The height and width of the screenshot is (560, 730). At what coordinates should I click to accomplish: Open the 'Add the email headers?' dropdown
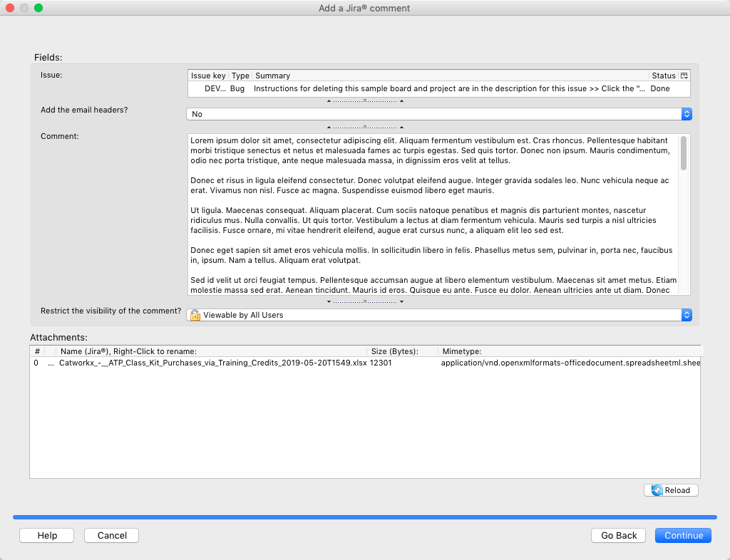(x=438, y=114)
